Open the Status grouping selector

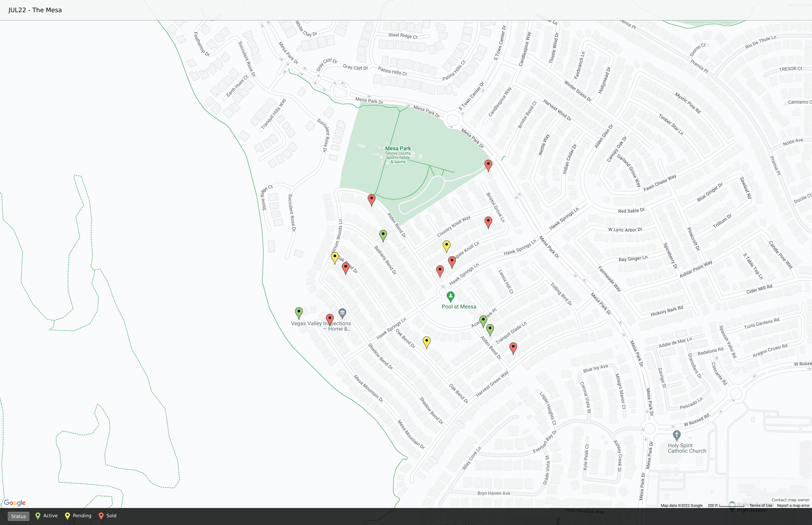pos(18,516)
